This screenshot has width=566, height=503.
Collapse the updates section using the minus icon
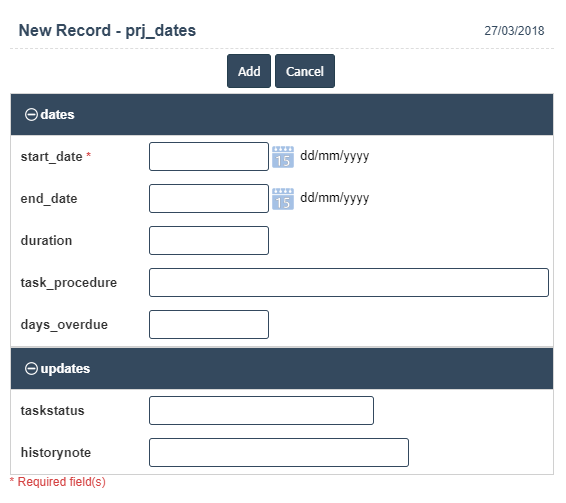31,369
